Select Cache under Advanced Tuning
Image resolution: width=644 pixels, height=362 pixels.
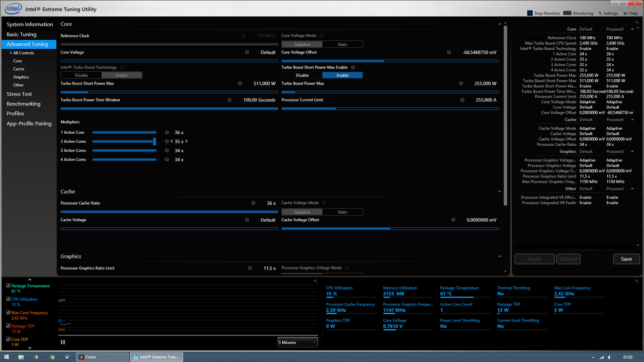click(19, 69)
